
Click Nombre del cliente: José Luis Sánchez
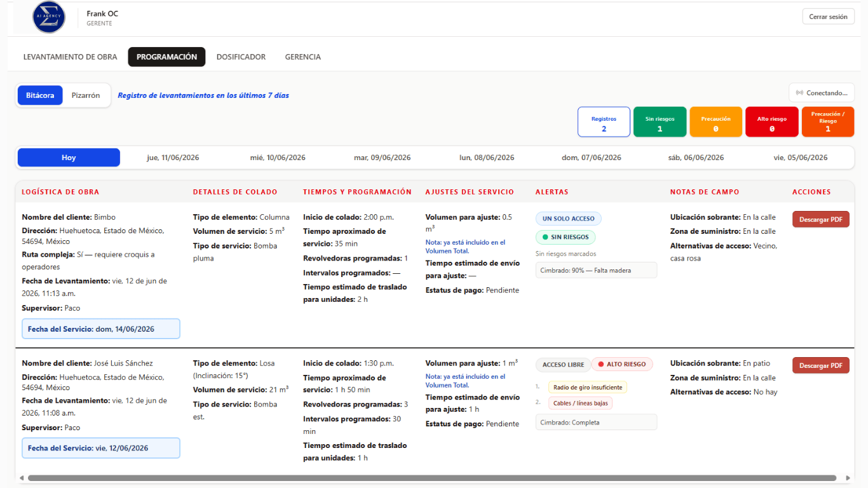pos(87,363)
